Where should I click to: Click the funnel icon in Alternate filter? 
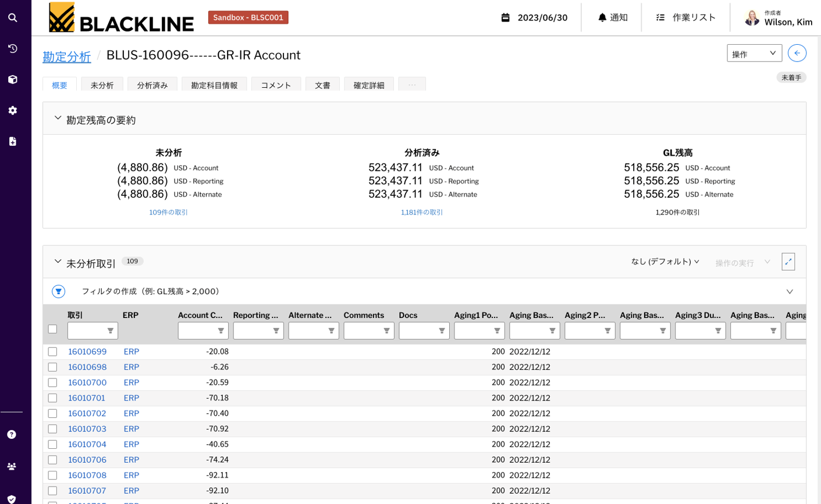point(331,331)
